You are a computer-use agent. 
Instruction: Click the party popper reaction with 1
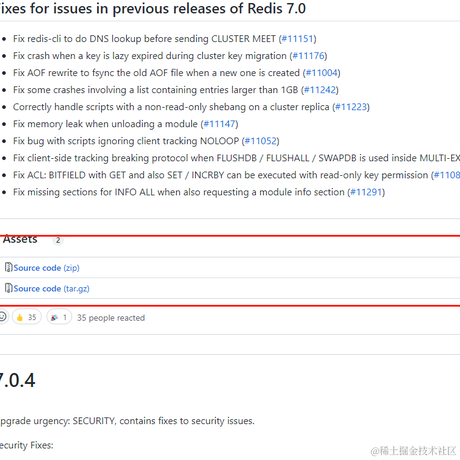[59, 317]
